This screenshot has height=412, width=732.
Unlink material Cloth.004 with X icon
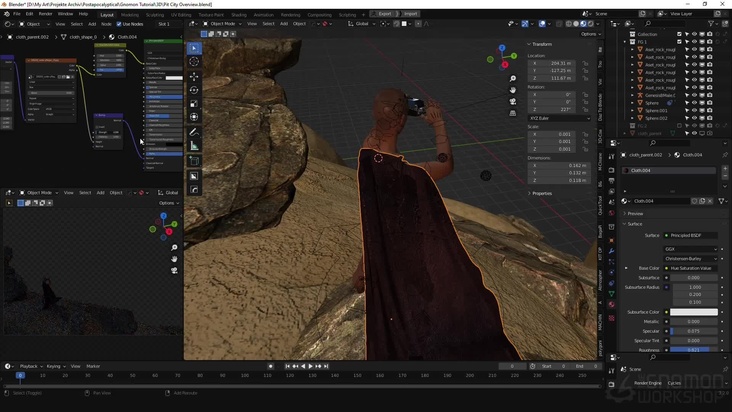coord(710,201)
